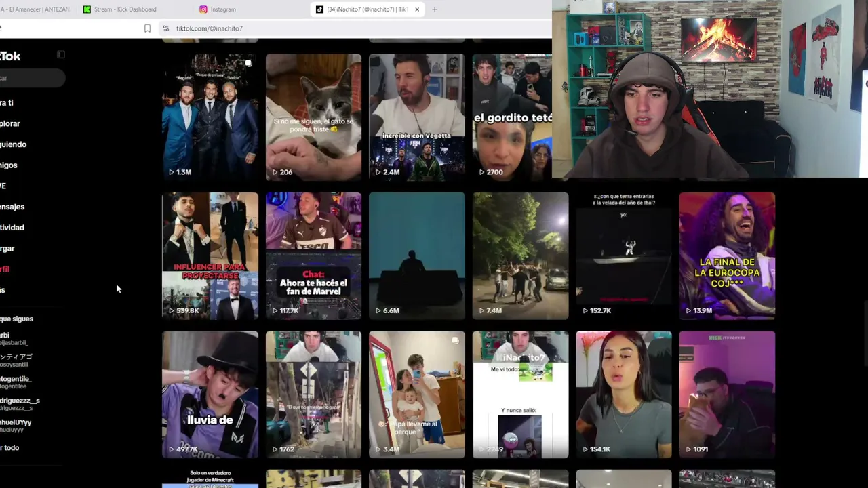868x488 pixels.
Task: Open the 'velada del año de Ibai' video
Action: (x=624, y=256)
